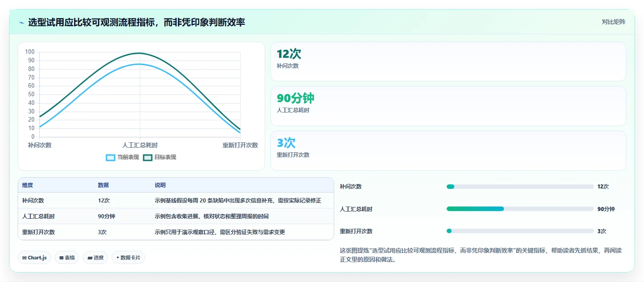Click the description starting 示例基线假设每周
644x282 pixels.
pyautogui.click(x=238, y=201)
